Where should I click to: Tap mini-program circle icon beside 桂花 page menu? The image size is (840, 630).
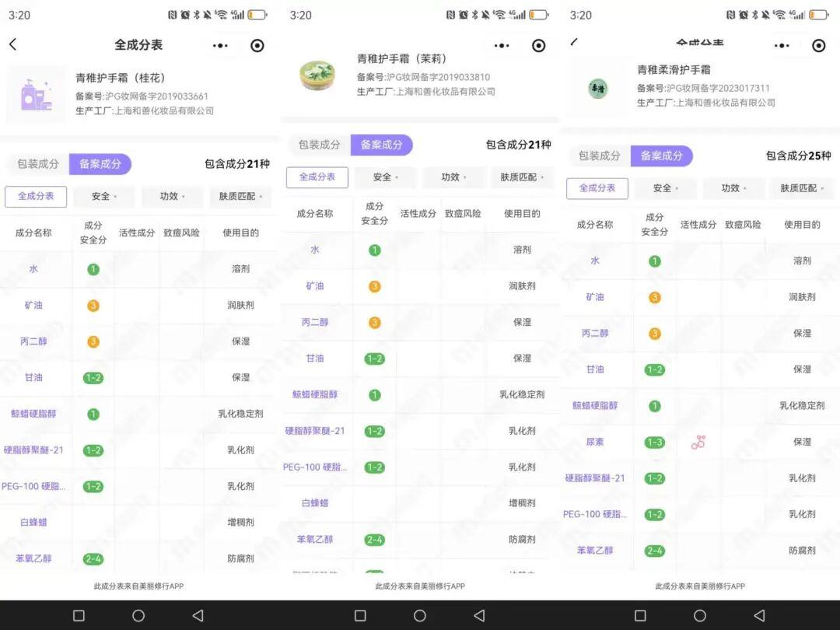257,45
